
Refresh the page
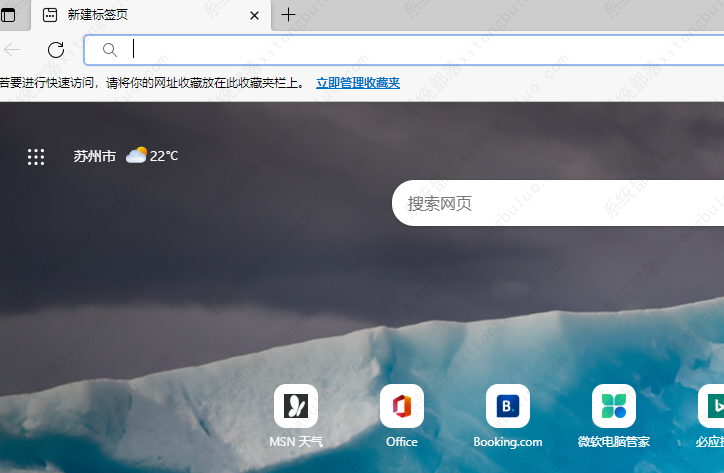point(56,49)
